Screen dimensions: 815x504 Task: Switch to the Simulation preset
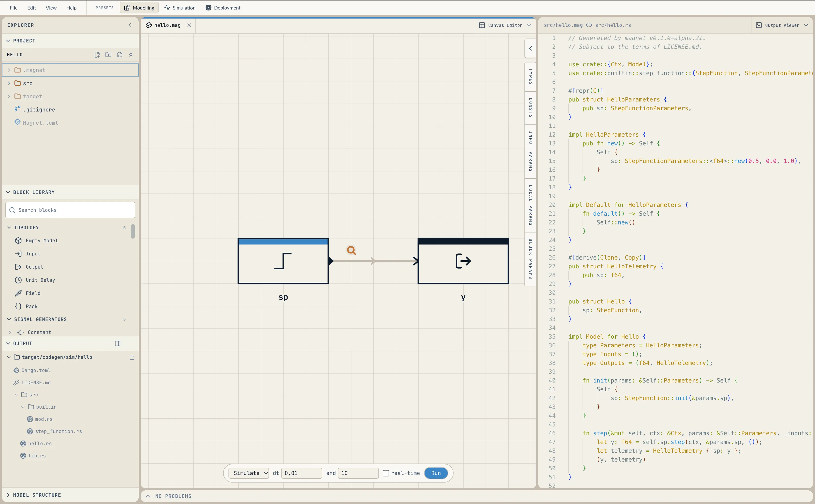point(180,8)
